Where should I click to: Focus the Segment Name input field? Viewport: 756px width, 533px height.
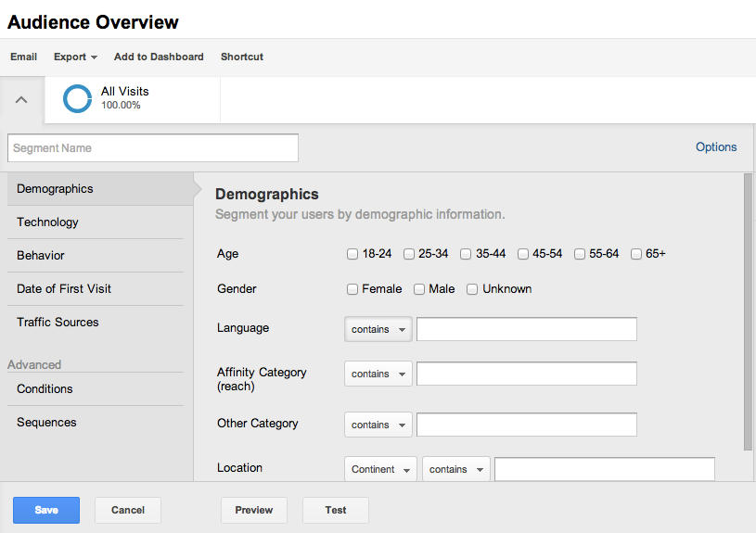coord(153,148)
